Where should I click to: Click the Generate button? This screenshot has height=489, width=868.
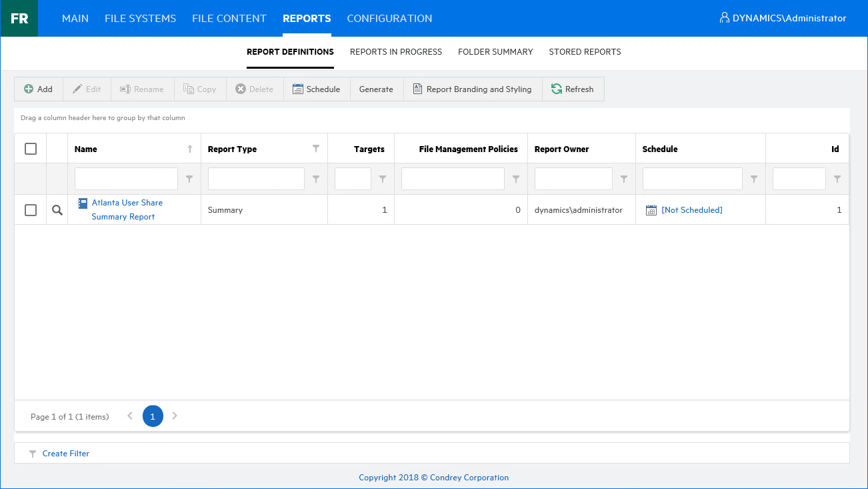pyautogui.click(x=376, y=89)
